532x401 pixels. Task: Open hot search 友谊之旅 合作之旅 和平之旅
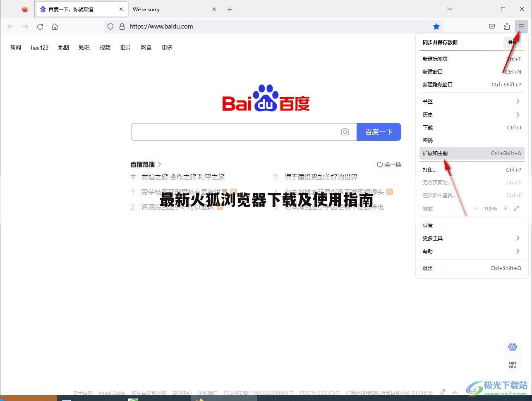coord(183,177)
